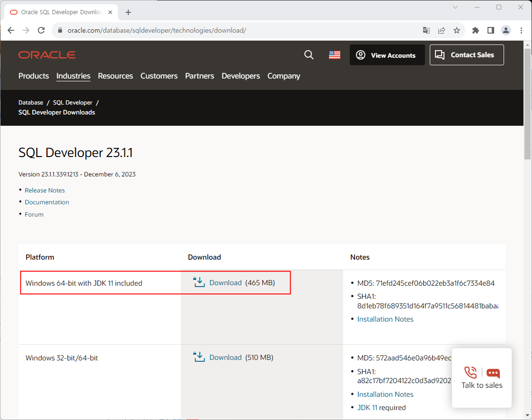Open the Chrome profile avatar
532x420 pixels.
click(x=506, y=30)
